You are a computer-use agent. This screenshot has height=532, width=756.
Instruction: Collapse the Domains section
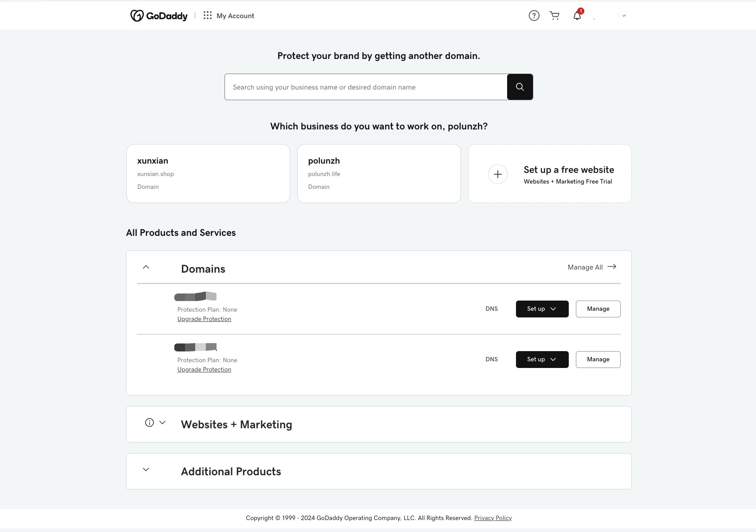click(x=146, y=267)
